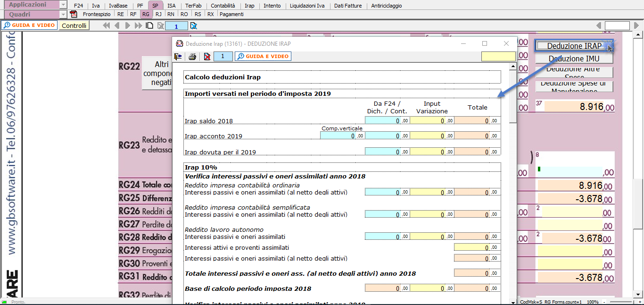
Task: Open the Liquidazioni Iva tab
Action: click(x=307, y=6)
